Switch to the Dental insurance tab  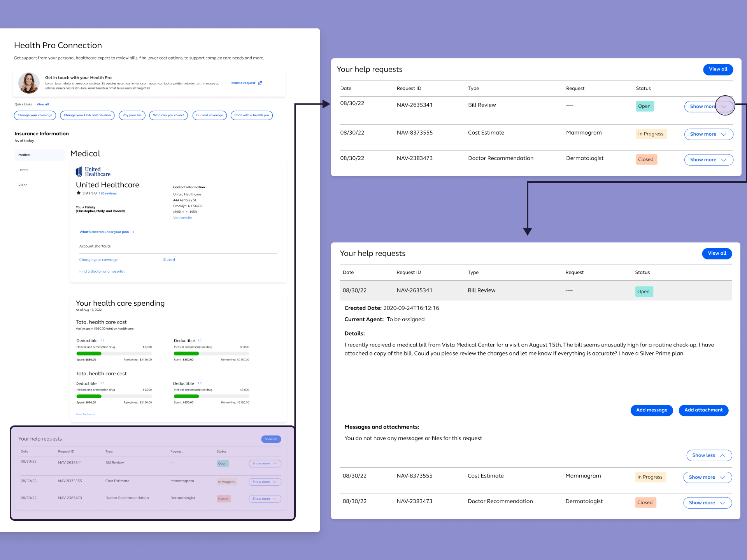click(x=23, y=170)
